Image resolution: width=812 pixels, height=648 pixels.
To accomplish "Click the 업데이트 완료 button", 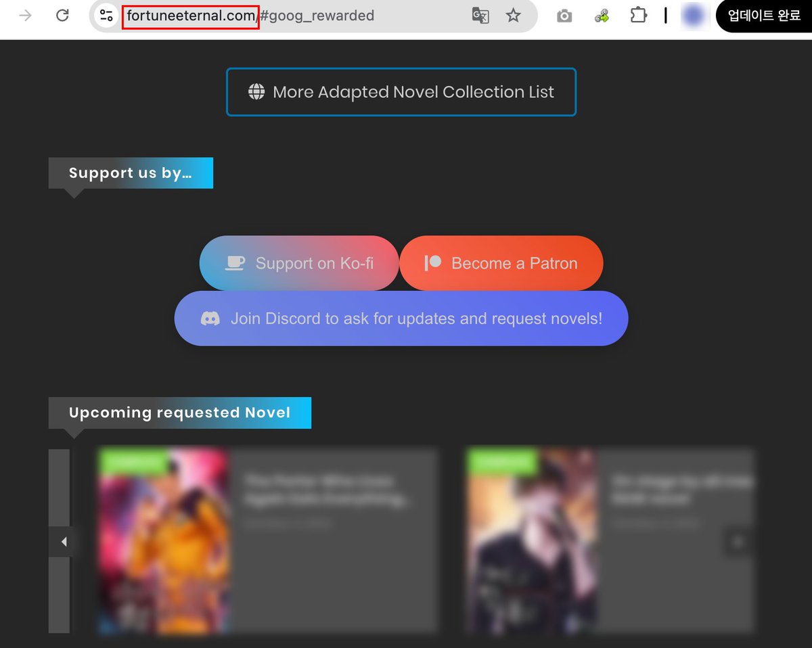I will pyautogui.click(x=764, y=16).
